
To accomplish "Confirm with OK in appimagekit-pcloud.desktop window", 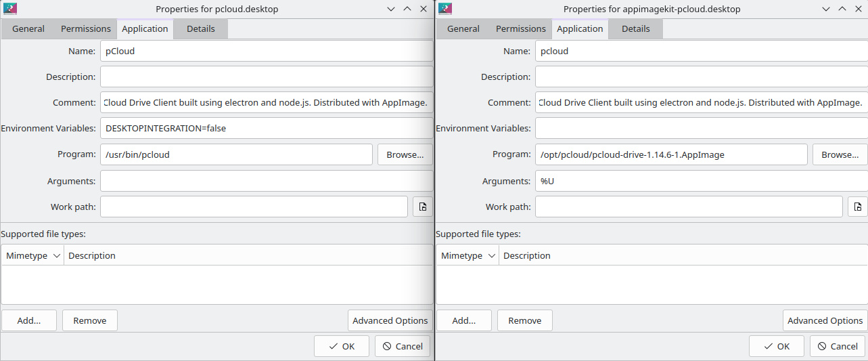I will pos(777,346).
